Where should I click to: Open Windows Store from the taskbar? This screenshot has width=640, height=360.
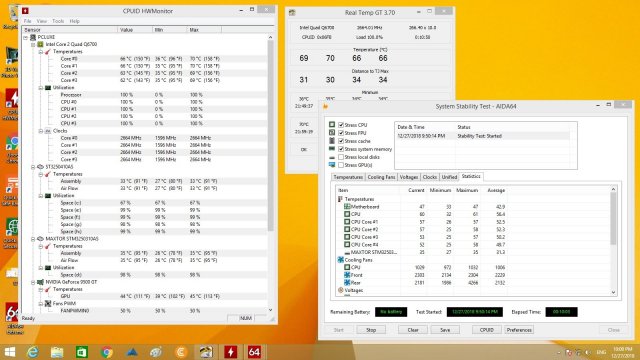(82, 352)
